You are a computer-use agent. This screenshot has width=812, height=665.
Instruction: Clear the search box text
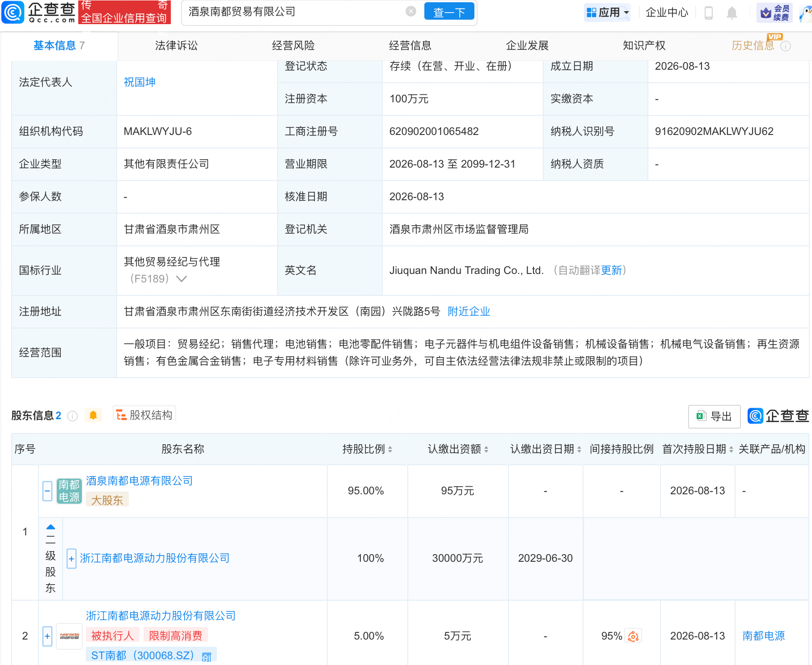[x=411, y=12]
